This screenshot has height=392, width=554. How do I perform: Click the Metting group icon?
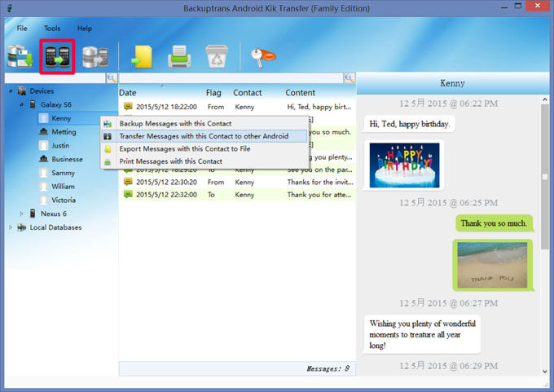[x=43, y=131]
